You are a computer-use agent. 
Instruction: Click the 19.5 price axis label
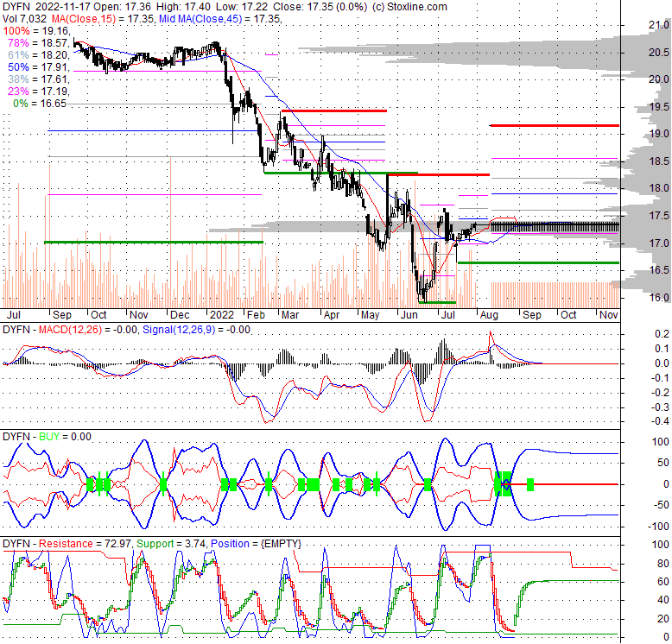click(x=658, y=107)
